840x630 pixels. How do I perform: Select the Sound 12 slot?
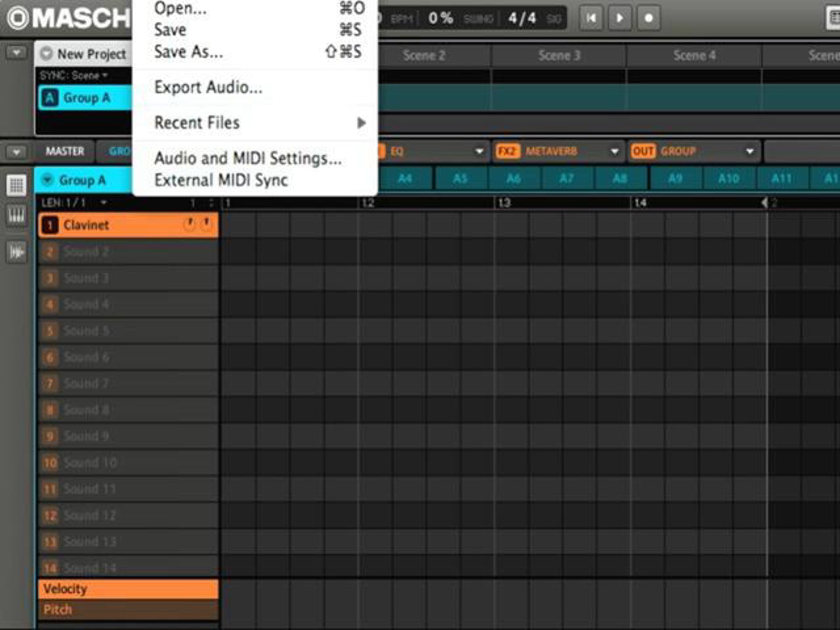pos(128,515)
